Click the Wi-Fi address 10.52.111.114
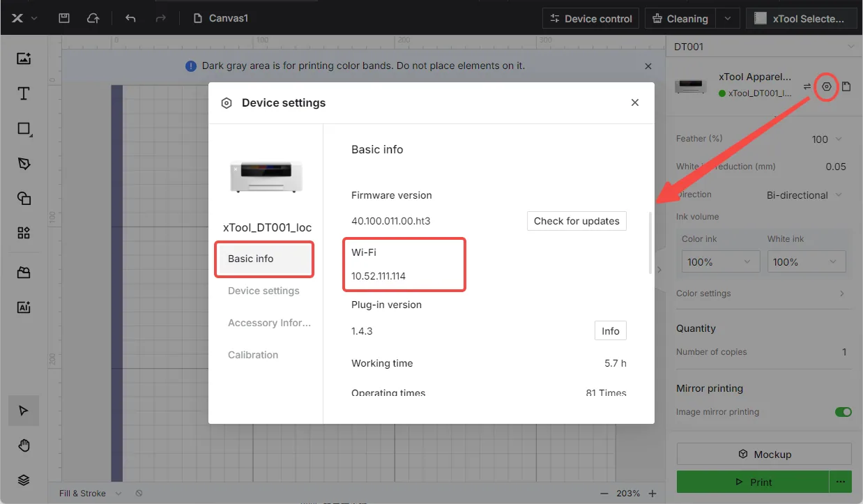The image size is (863, 504). 379,276
